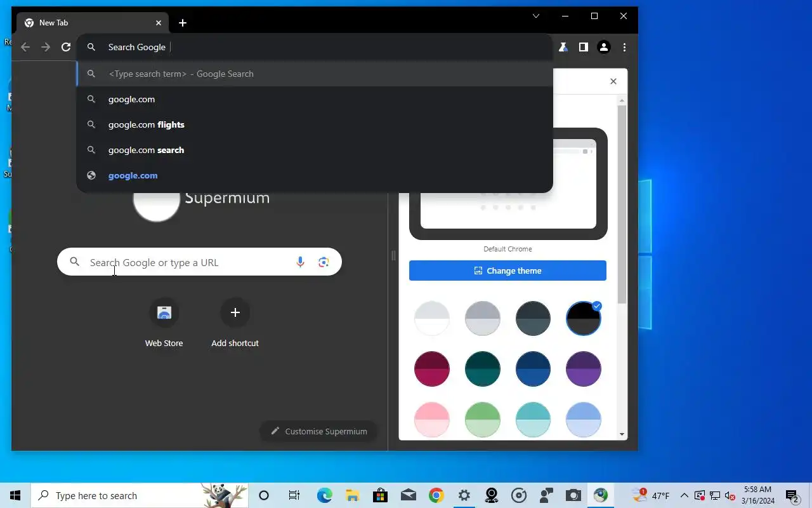Screen dimensions: 812x508
Task: Launch Microsoft Edge from taskbar
Action: (x=325, y=495)
